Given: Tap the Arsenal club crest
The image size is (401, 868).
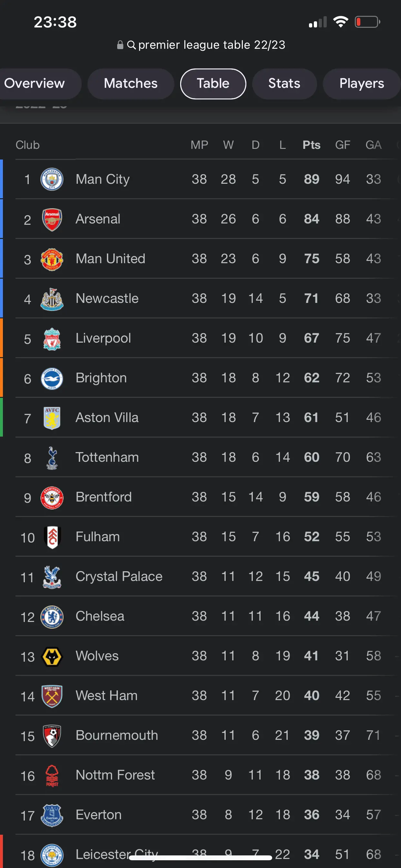Looking at the screenshot, I should pos(52,219).
